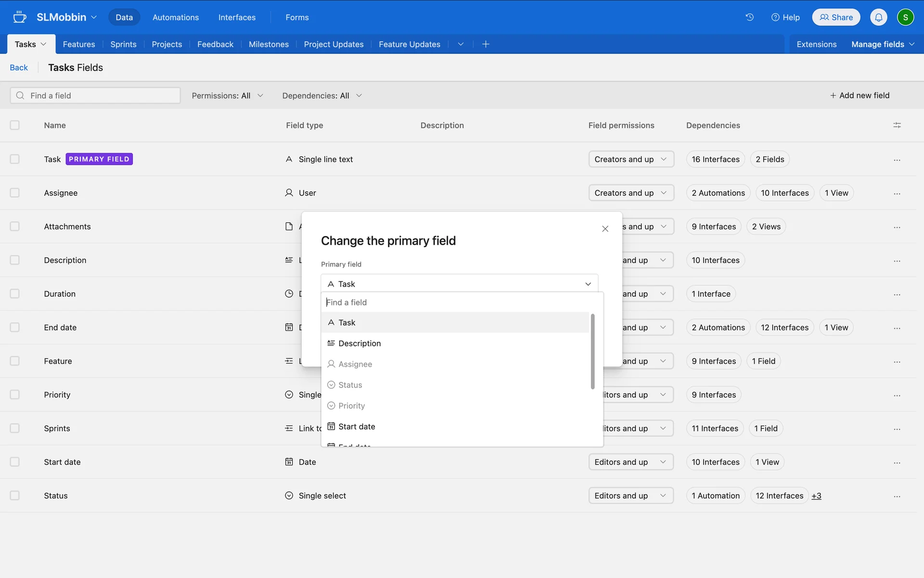Click the user avatar icon
This screenshot has height=578, width=924.
(905, 17)
